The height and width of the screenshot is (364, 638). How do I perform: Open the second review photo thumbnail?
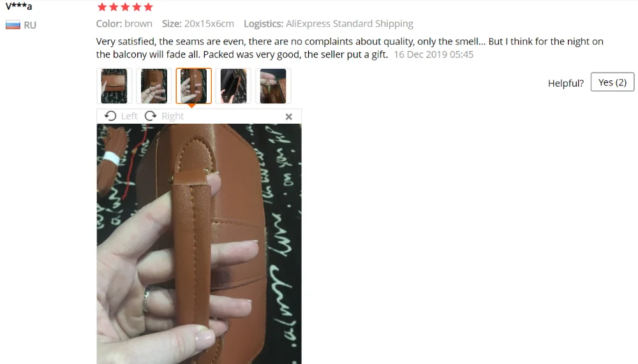point(154,86)
